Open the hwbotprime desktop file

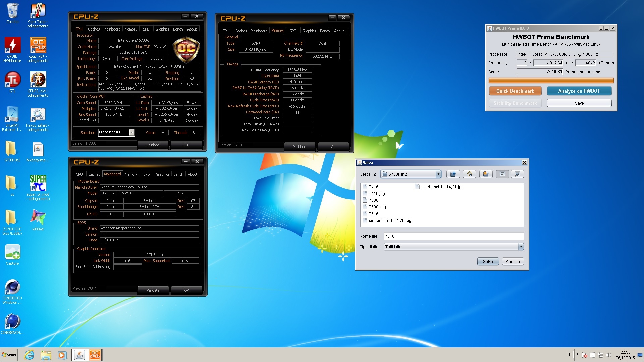pyautogui.click(x=38, y=152)
